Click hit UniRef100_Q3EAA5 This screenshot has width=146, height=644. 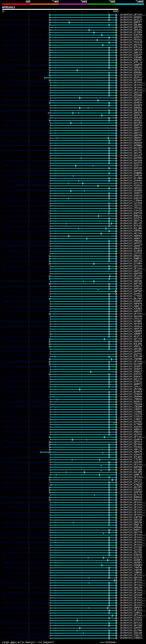point(131,58)
